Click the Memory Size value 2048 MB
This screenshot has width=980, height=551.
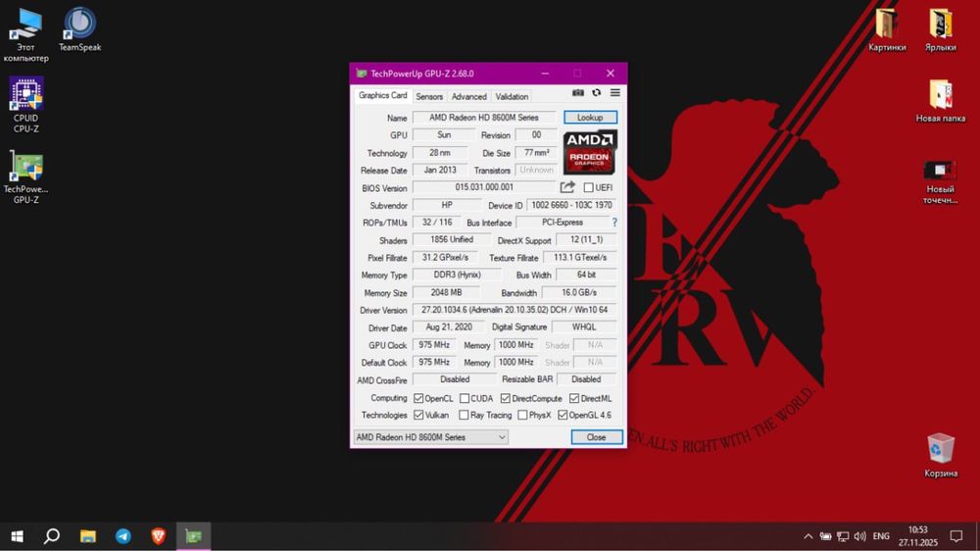point(446,292)
